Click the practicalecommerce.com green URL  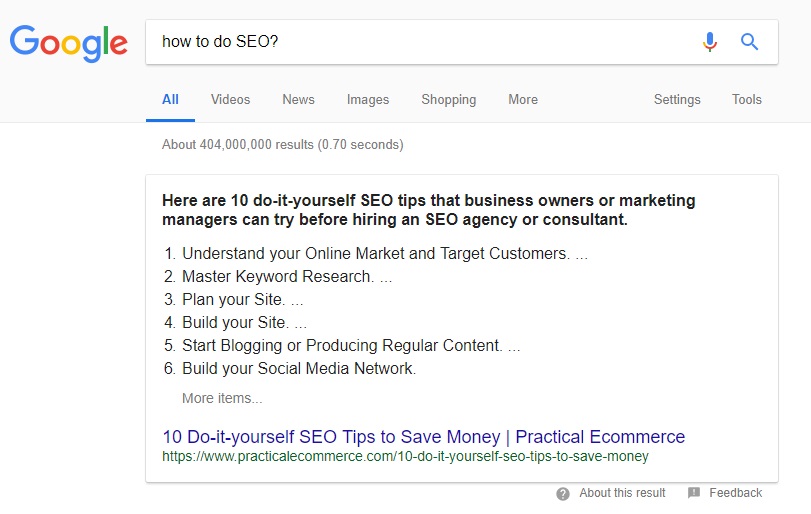point(405,457)
